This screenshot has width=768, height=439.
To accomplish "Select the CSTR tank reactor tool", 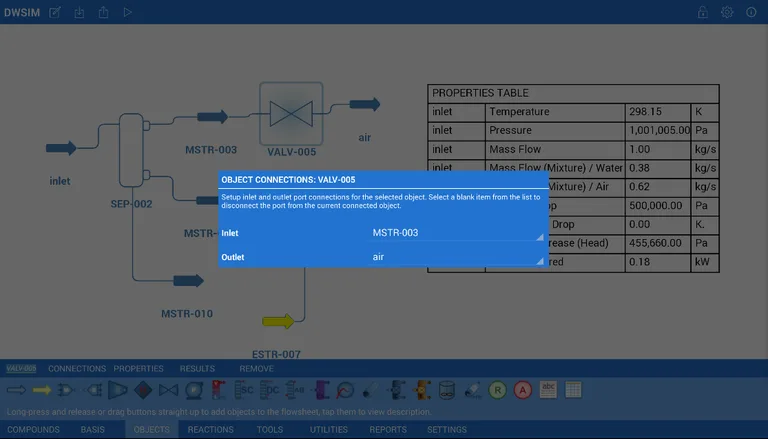I will pyautogui.click(x=447, y=390).
